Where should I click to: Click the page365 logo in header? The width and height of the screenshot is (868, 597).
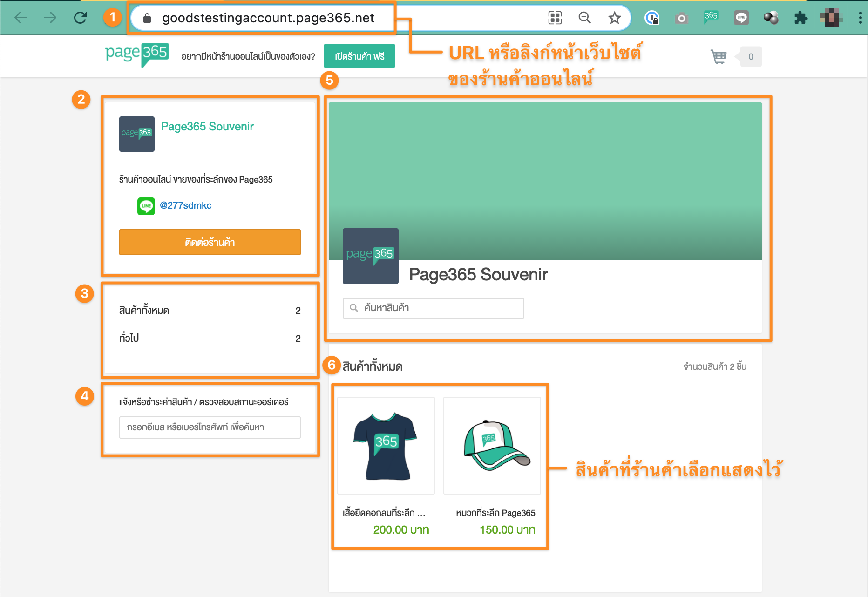[x=137, y=55]
